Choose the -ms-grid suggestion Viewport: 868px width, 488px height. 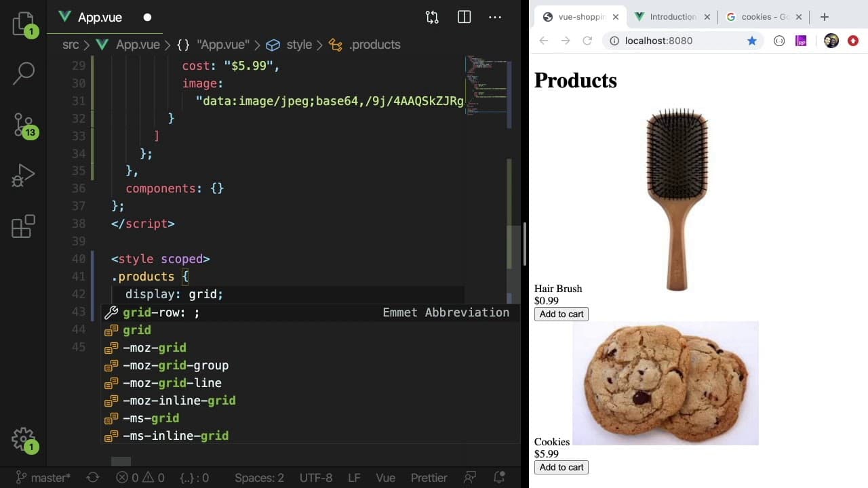(311, 418)
